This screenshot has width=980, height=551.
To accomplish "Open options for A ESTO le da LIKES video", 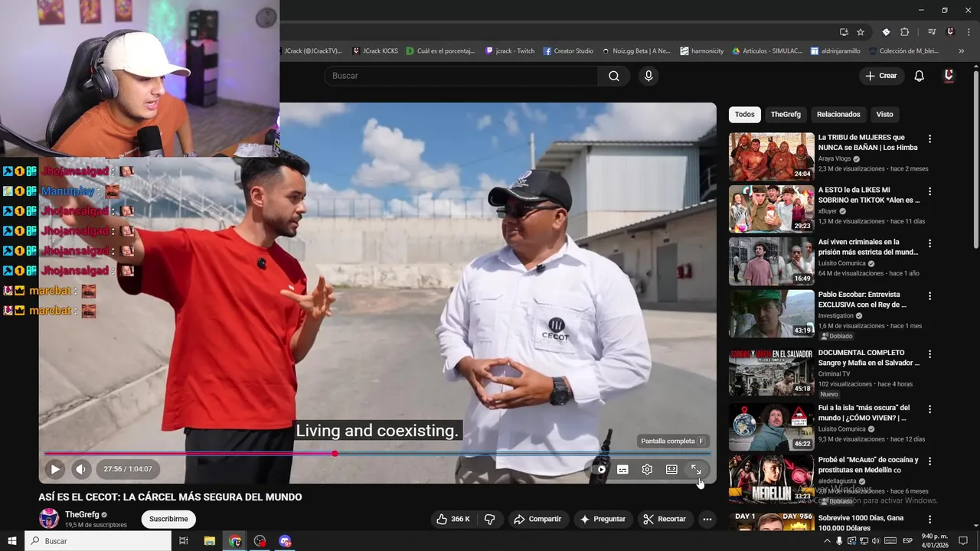I will pyautogui.click(x=930, y=191).
